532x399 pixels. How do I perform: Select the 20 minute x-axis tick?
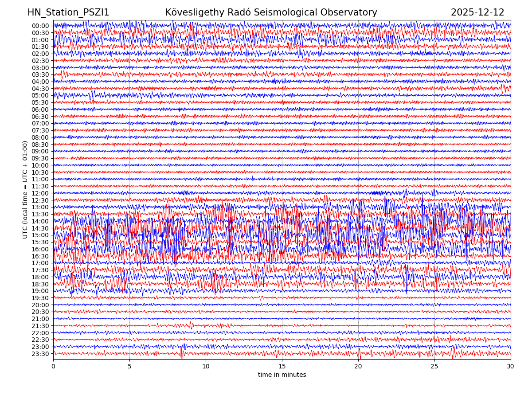pyautogui.click(x=358, y=367)
